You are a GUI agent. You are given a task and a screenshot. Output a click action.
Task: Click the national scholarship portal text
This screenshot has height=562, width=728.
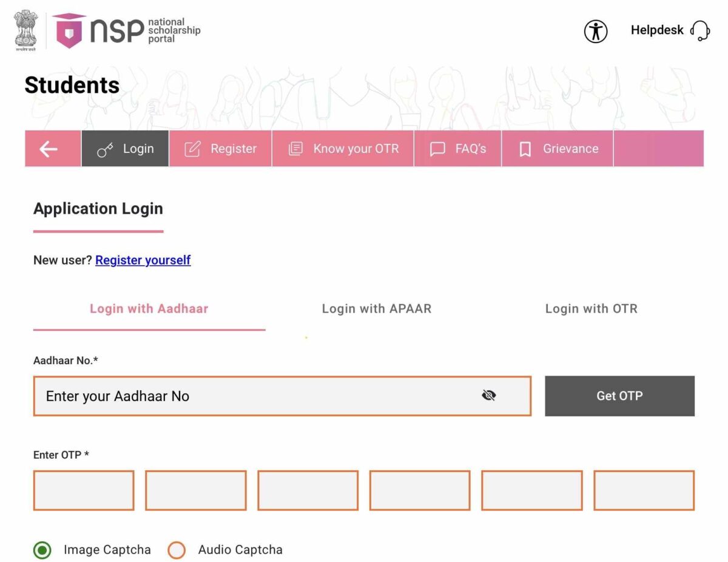174,30
